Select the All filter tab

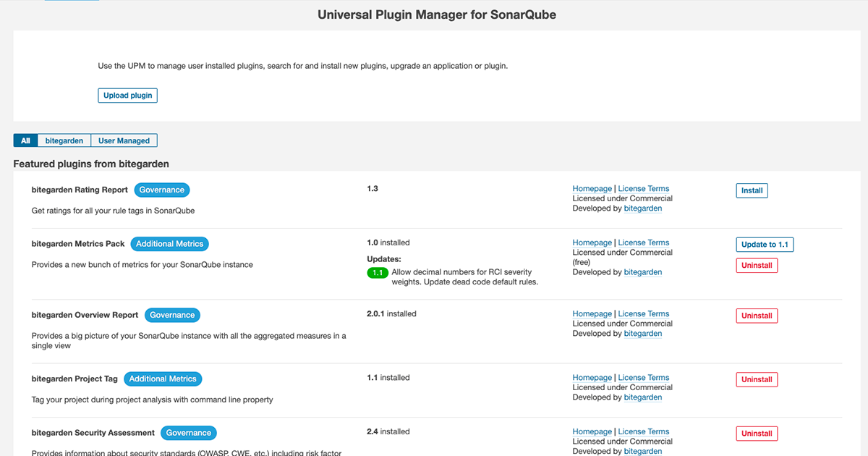(25, 140)
